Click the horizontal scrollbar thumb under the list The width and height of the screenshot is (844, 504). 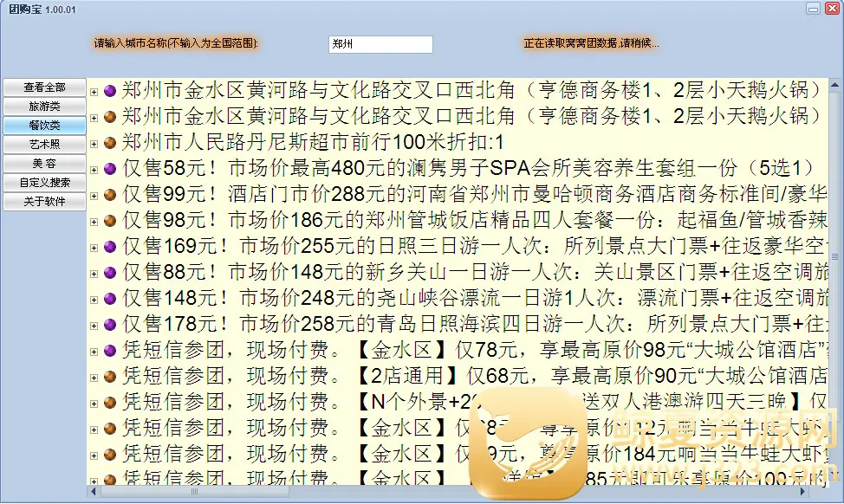click(192, 491)
